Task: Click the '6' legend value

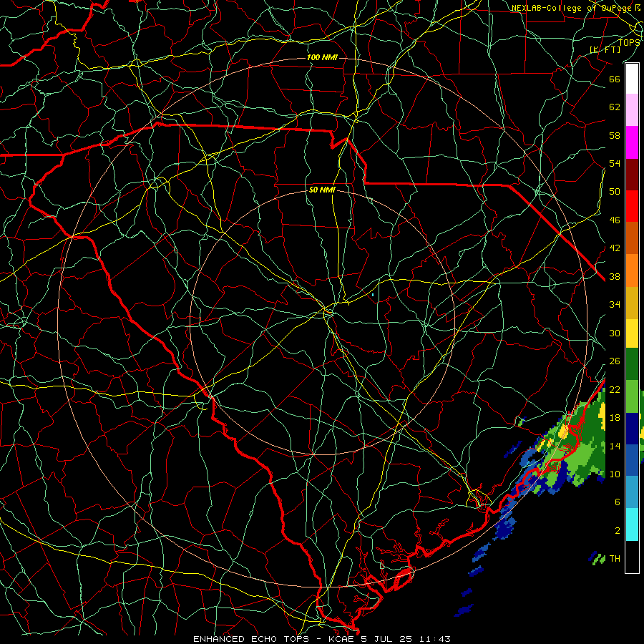Action: tap(618, 502)
